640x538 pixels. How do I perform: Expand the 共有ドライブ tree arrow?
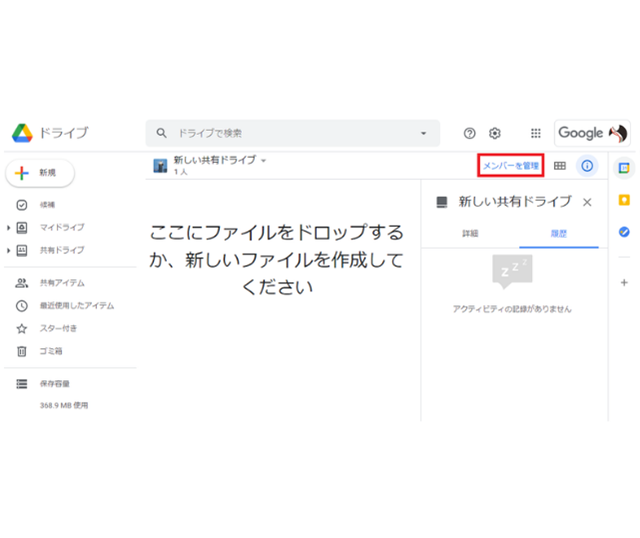tap(9, 250)
